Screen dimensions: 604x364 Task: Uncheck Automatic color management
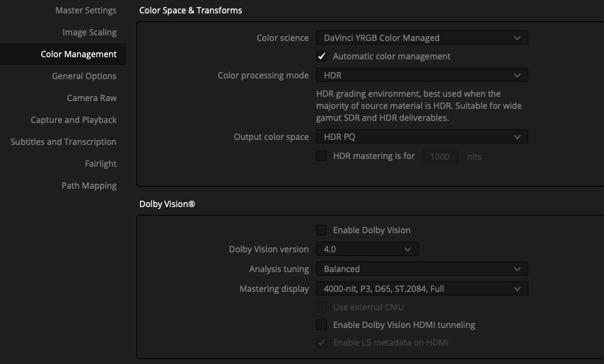click(321, 56)
